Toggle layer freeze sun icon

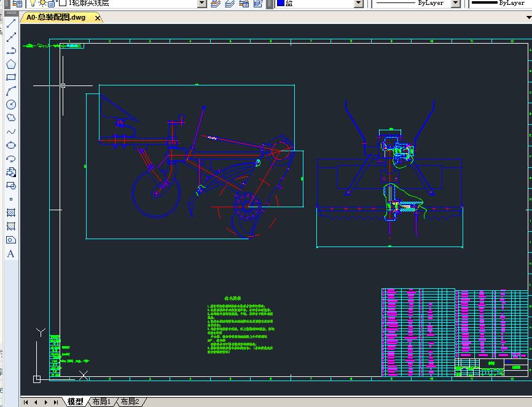click(x=42, y=3)
